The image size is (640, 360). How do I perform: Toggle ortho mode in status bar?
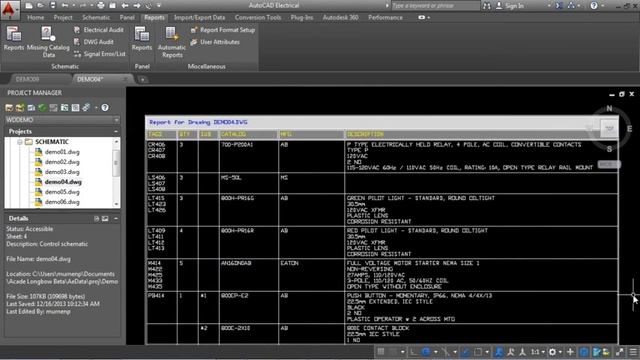(x=414, y=351)
